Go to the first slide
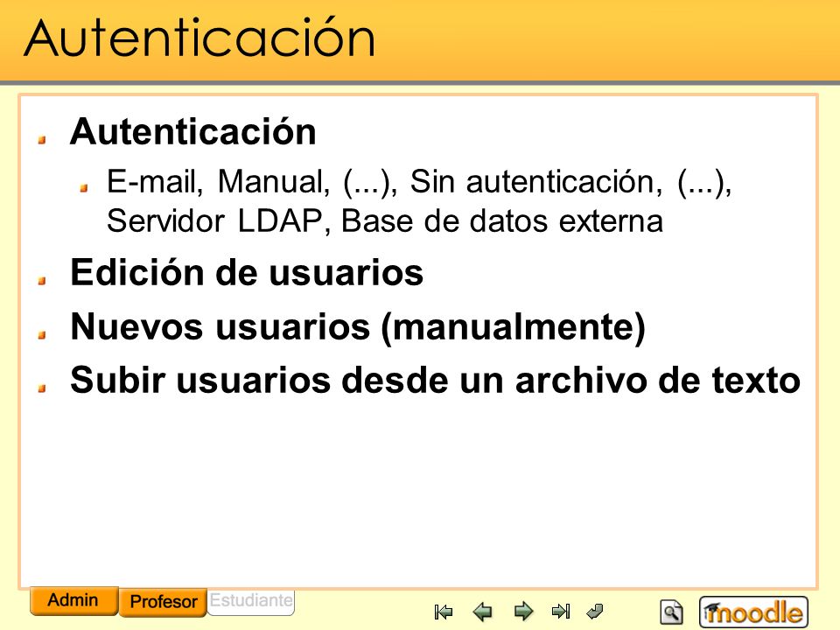The width and height of the screenshot is (840, 630). point(444,612)
